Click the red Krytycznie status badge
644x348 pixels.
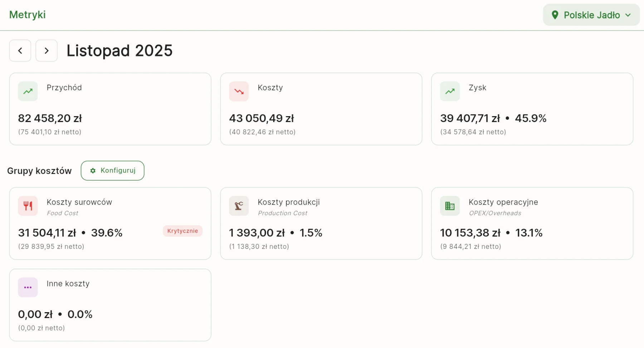pos(182,231)
